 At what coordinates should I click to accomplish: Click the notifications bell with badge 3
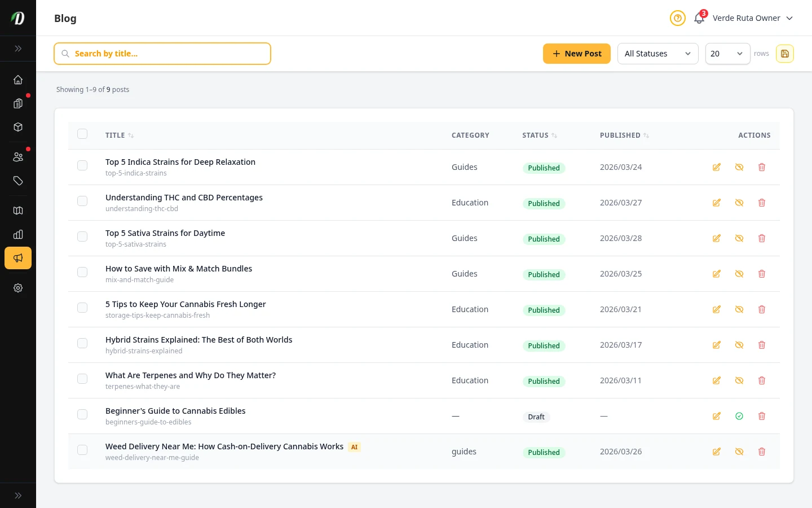(699, 19)
